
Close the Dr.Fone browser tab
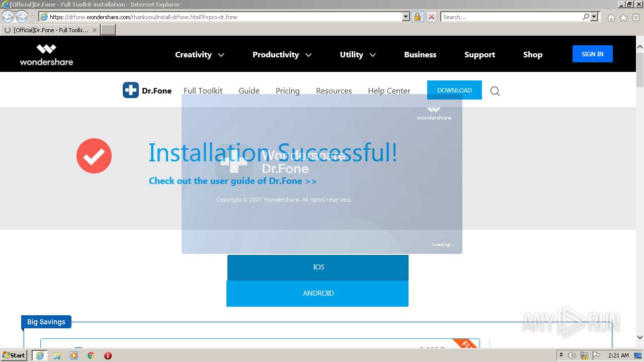(x=94, y=30)
